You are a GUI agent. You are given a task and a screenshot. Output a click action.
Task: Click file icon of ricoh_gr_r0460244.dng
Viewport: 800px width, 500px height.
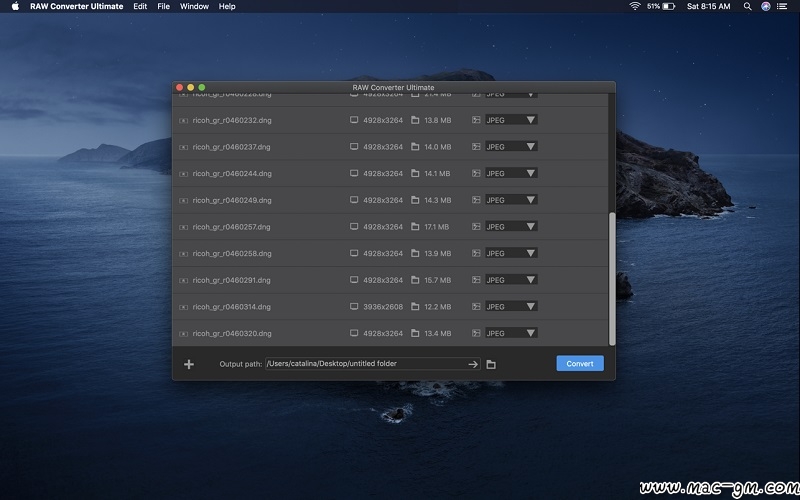[x=183, y=173]
